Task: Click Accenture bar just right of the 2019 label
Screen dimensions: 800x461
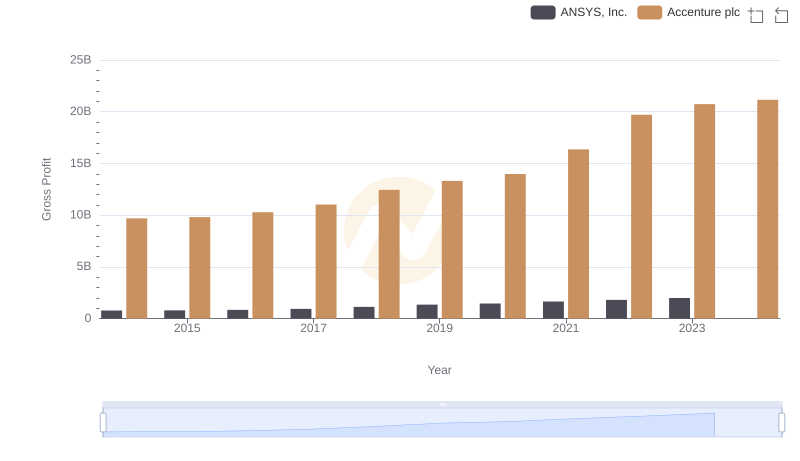Action: click(x=452, y=250)
